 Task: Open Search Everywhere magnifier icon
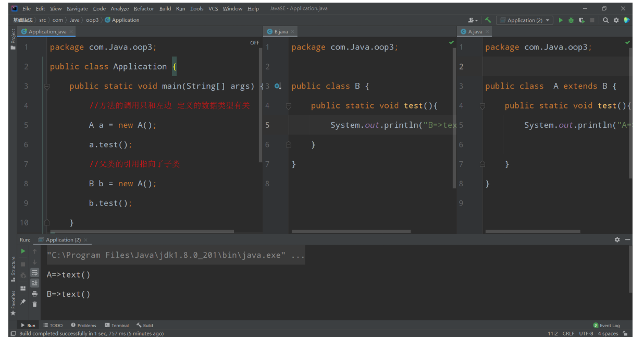[606, 20]
